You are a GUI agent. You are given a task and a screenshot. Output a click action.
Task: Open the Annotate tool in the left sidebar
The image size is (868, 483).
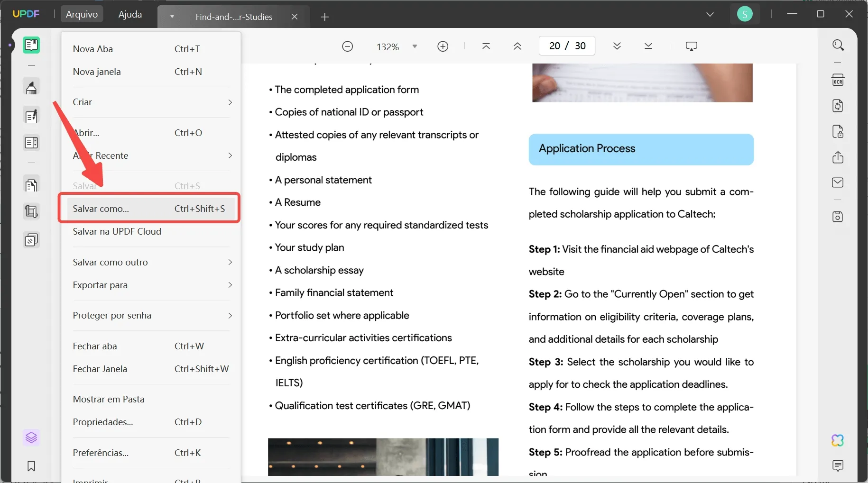[31, 87]
